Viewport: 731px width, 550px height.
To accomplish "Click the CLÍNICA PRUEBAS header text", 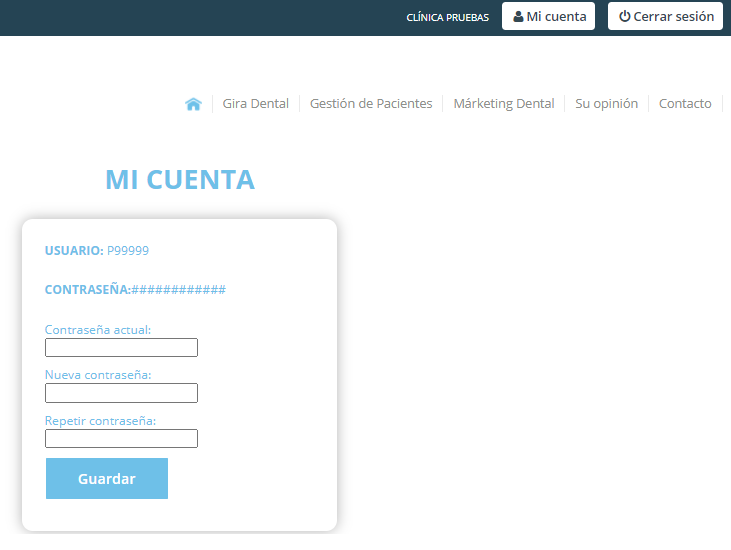I will [447, 18].
